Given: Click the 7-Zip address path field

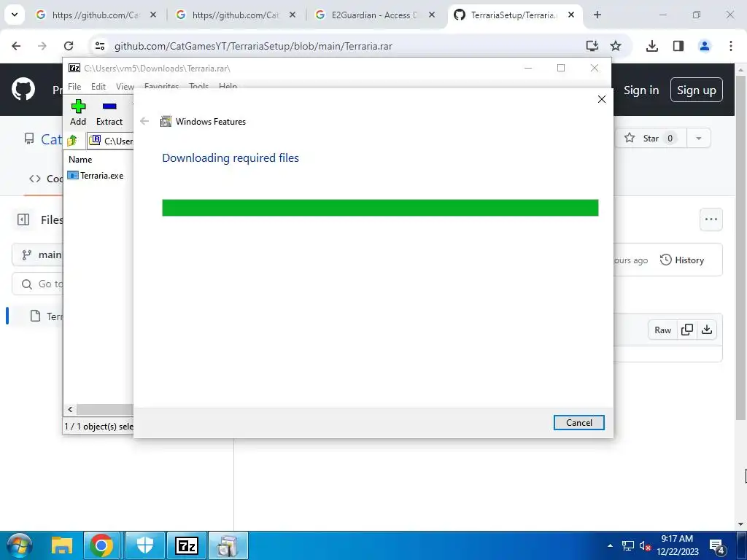Looking at the screenshot, I should point(111,141).
